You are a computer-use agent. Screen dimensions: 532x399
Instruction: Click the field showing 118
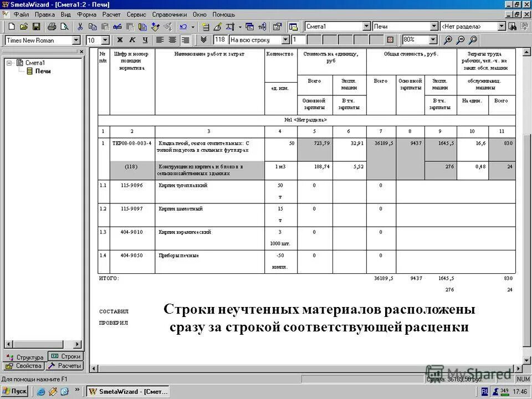pyautogui.click(x=219, y=40)
